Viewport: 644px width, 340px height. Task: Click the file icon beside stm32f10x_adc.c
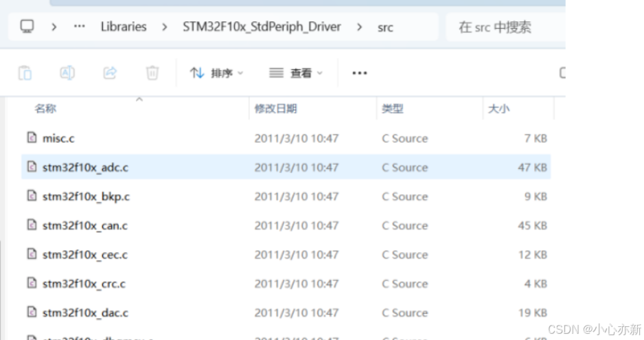pos(32,166)
